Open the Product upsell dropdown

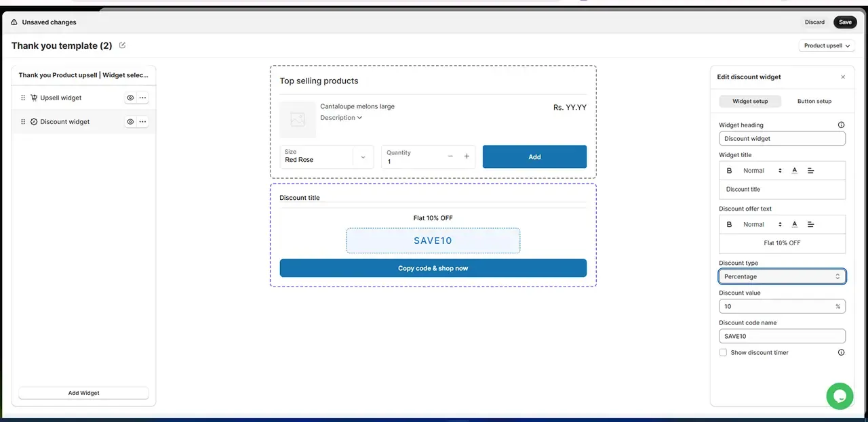coord(827,46)
